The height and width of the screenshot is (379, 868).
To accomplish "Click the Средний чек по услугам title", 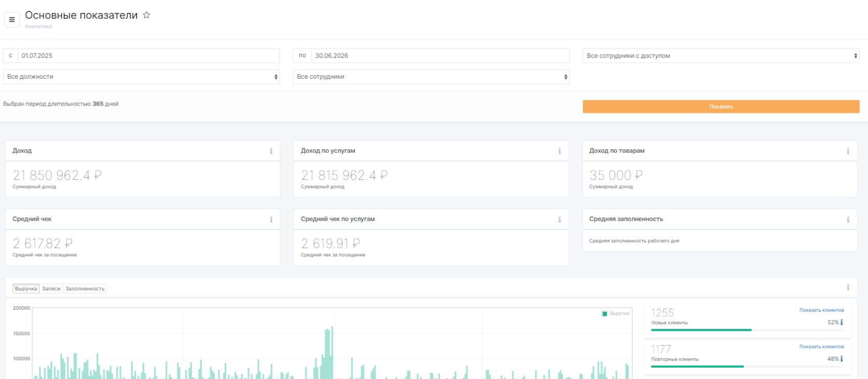I will [x=337, y=219].
